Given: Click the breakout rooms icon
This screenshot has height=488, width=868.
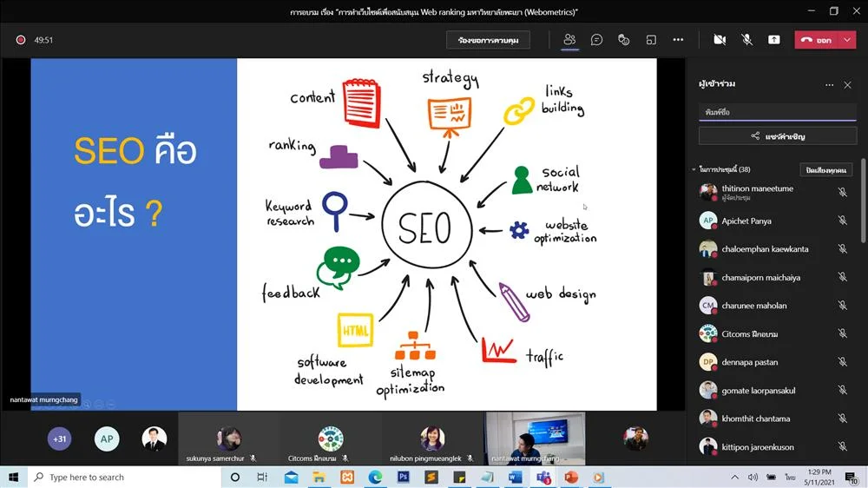Looking at the screenshot, I should (651, 40).
